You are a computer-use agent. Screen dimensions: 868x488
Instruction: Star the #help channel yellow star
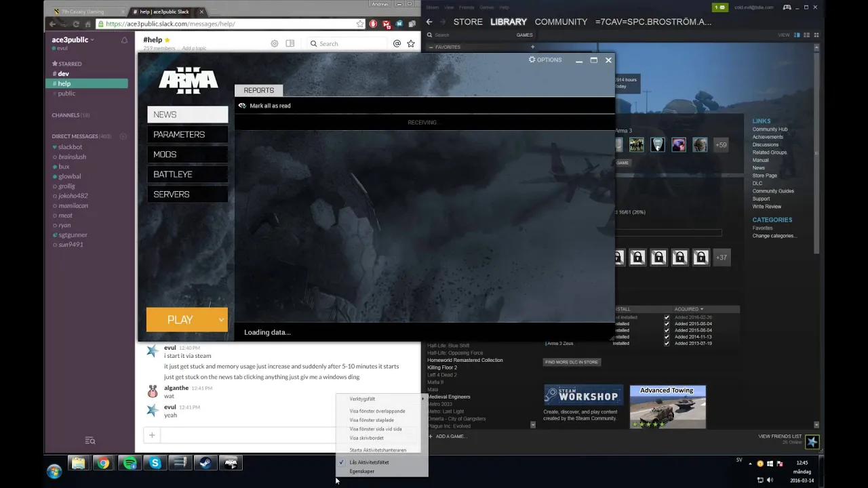[167, 40]
